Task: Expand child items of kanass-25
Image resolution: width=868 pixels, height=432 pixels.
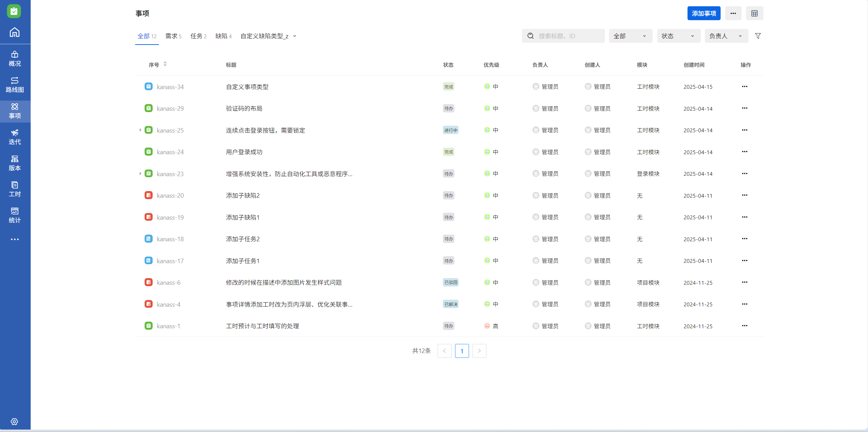Action: 140,130
